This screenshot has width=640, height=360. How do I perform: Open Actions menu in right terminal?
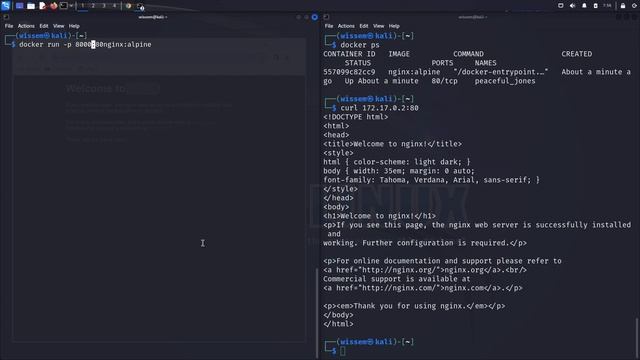[x=346, y=26]
